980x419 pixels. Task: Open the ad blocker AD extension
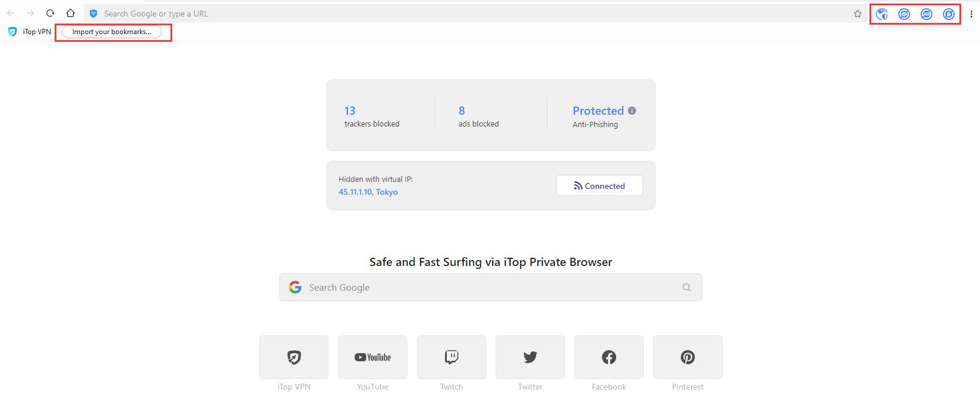[x=927, y=14]
